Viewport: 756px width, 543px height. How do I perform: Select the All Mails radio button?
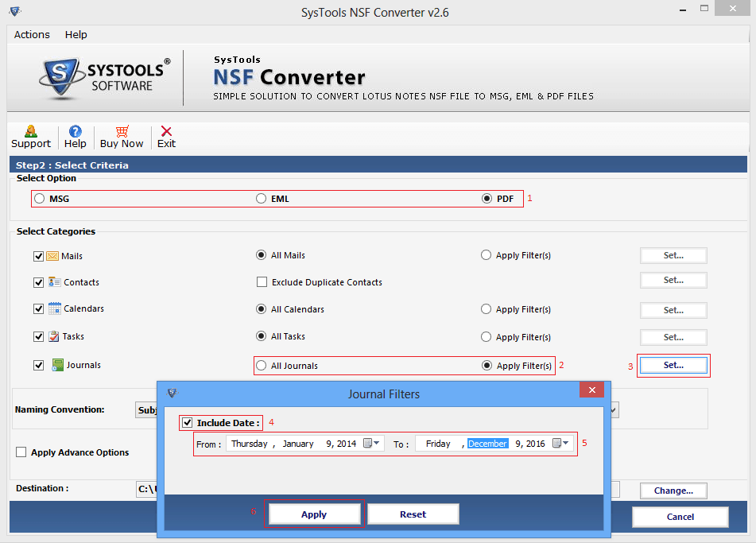click(x=261, y=255)
